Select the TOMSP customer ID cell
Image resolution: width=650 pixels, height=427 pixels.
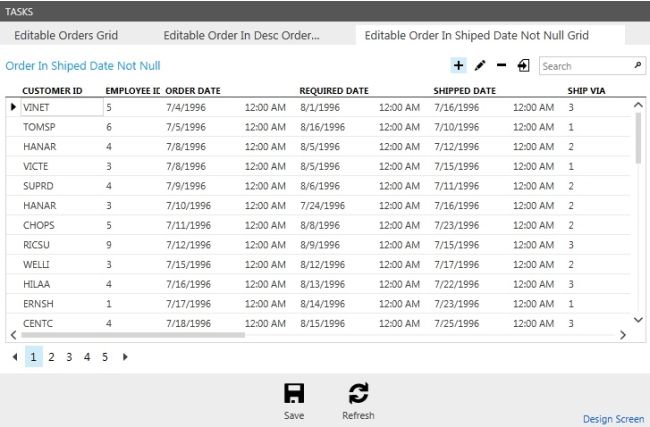[x=39, y=127]
